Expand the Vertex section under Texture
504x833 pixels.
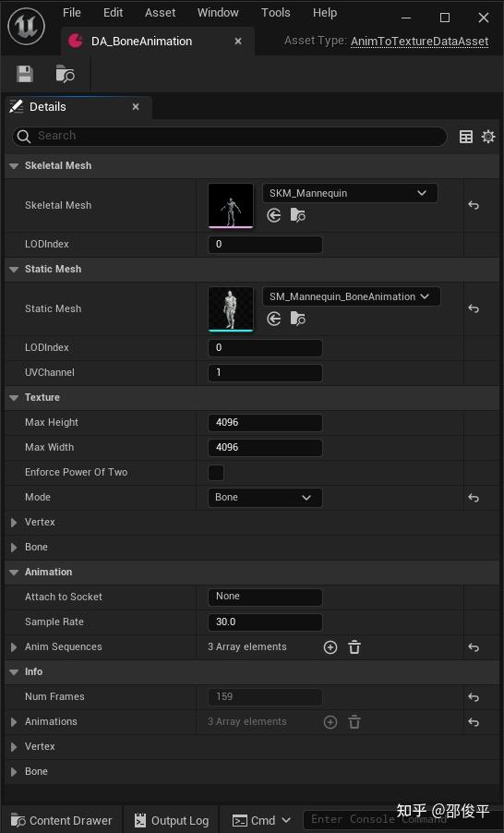[x=15, y=522]
